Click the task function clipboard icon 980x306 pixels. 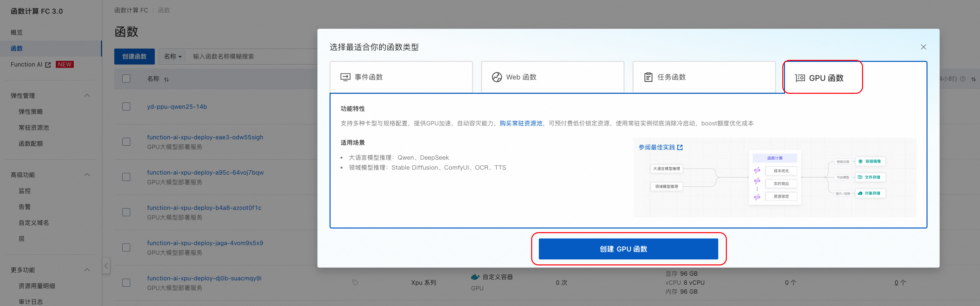(x=648, y=77)
